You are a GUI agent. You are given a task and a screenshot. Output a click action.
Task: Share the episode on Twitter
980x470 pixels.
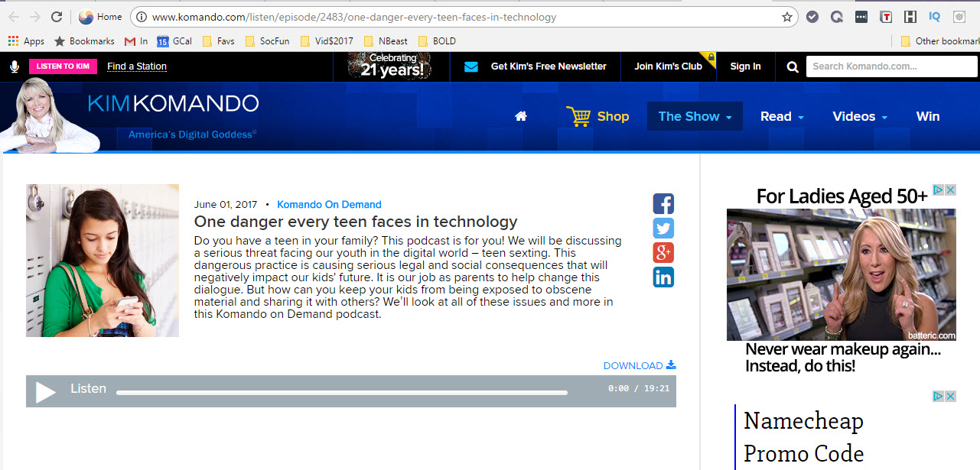(x=663, y=229)
